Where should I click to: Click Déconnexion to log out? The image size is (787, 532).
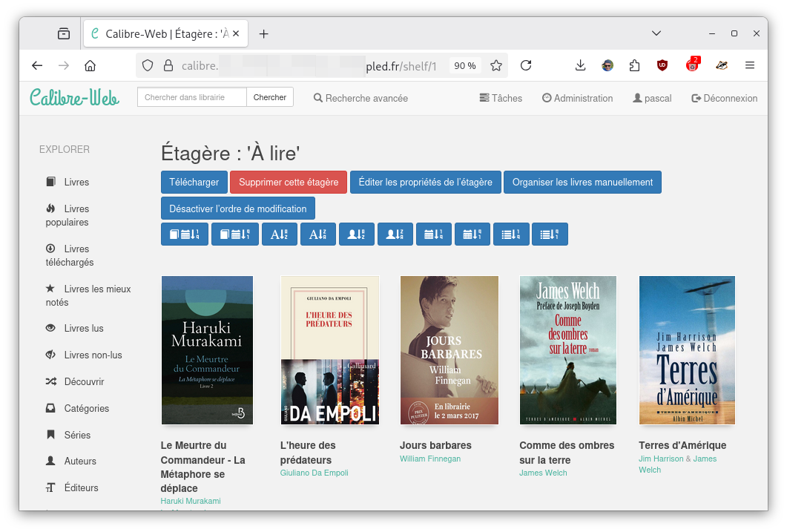[x=724, y=98]
